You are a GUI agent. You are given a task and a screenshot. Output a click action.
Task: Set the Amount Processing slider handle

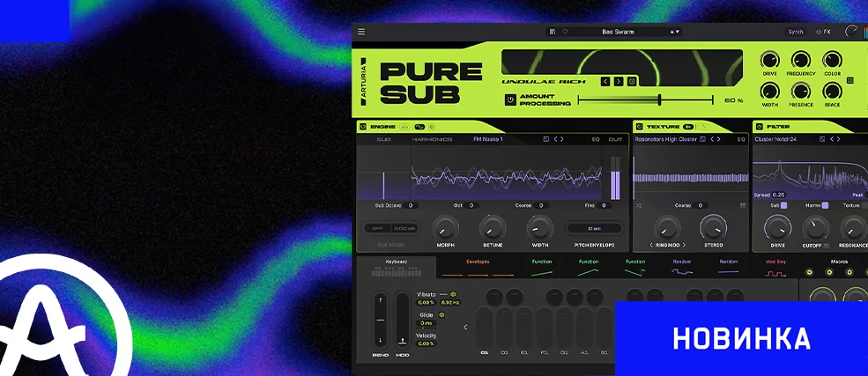pos(659,100)
